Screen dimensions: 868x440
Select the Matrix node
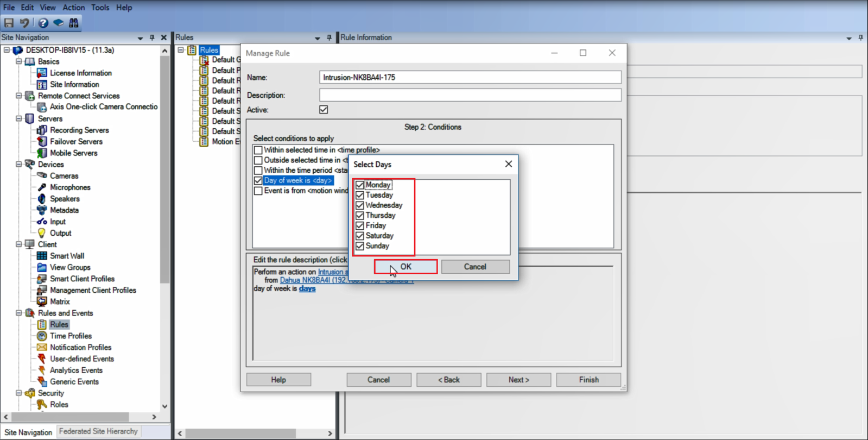click(60, 301)
